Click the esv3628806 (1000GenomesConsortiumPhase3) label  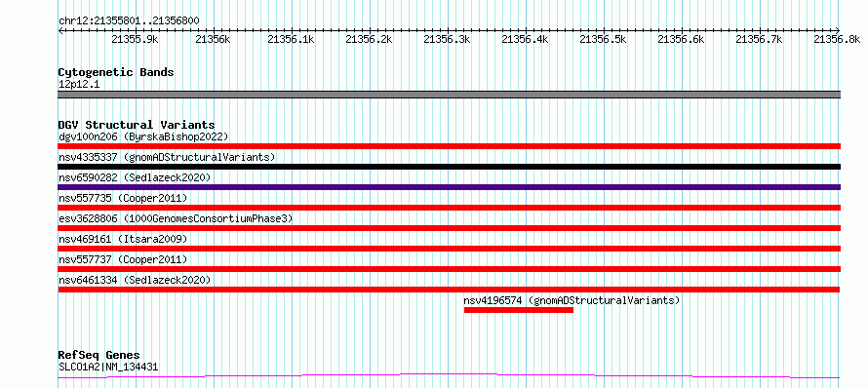(176, 218)
